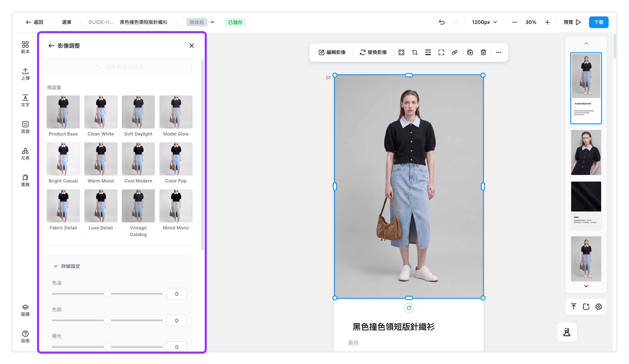This screenshot has height=364, width=629.
Task: Go back from the 影像調整 panel
Action: coord(51,46)
